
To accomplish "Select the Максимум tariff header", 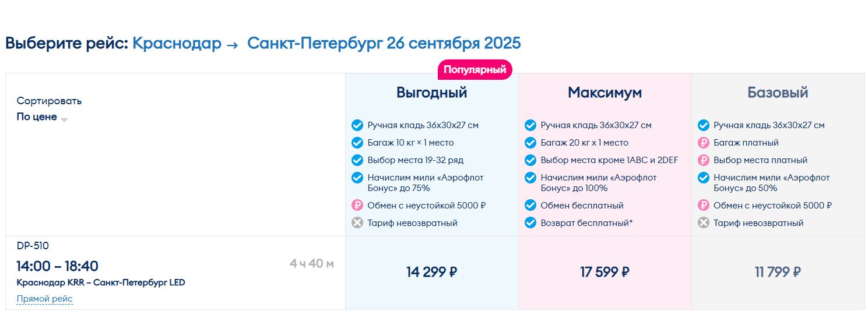I will pyautogui.click(x=605, y=93).
